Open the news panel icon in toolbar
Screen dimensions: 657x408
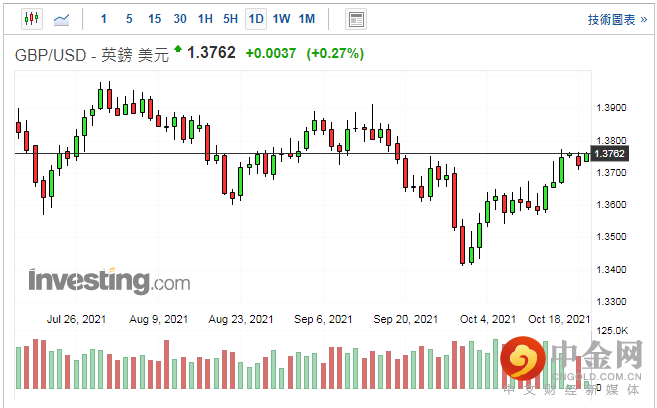coord(355,19)
